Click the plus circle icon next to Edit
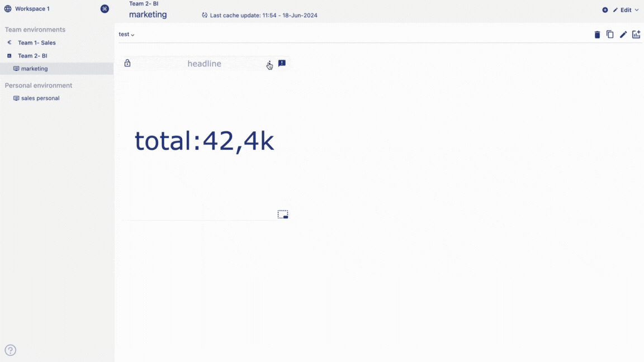This screenshot has height=362, width=644. point(605,10)
